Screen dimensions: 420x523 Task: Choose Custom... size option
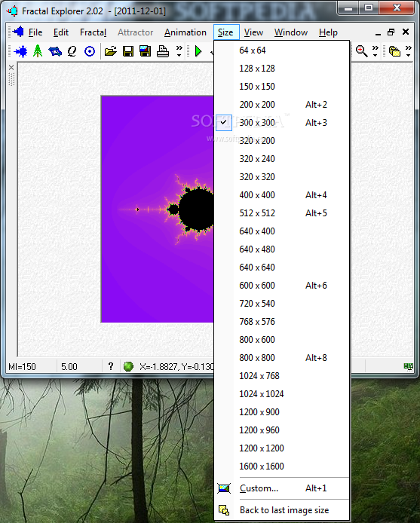click(282, 488)
